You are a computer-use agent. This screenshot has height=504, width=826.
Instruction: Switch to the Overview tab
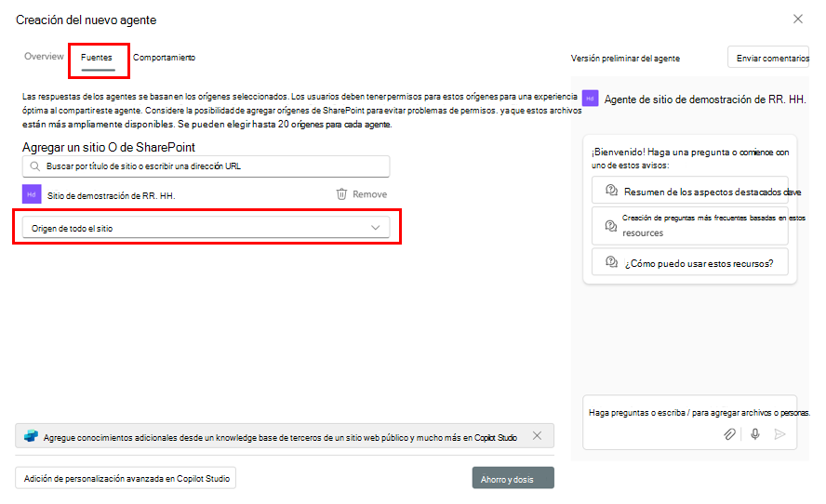[x=44, y=57]
